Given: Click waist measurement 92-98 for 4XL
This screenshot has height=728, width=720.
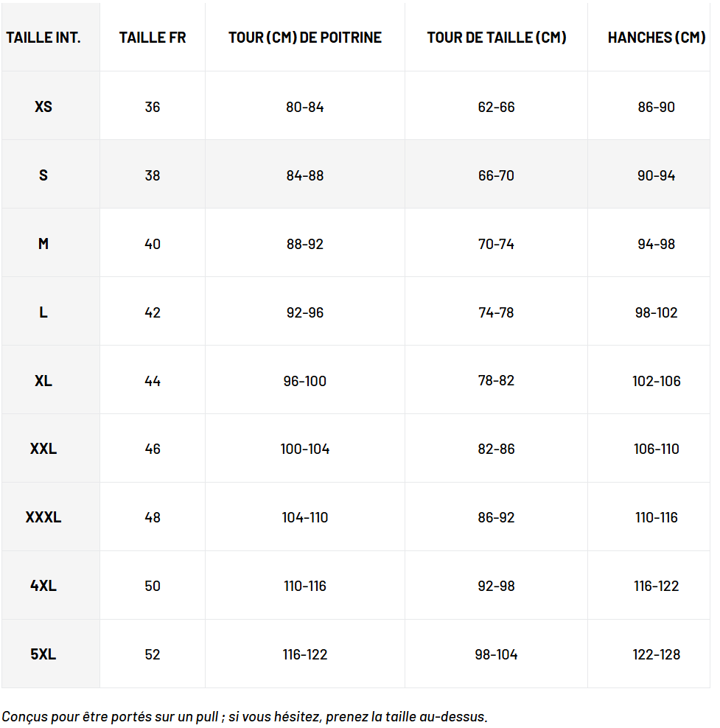Looking at the screenshot, I should pos(497,586).
